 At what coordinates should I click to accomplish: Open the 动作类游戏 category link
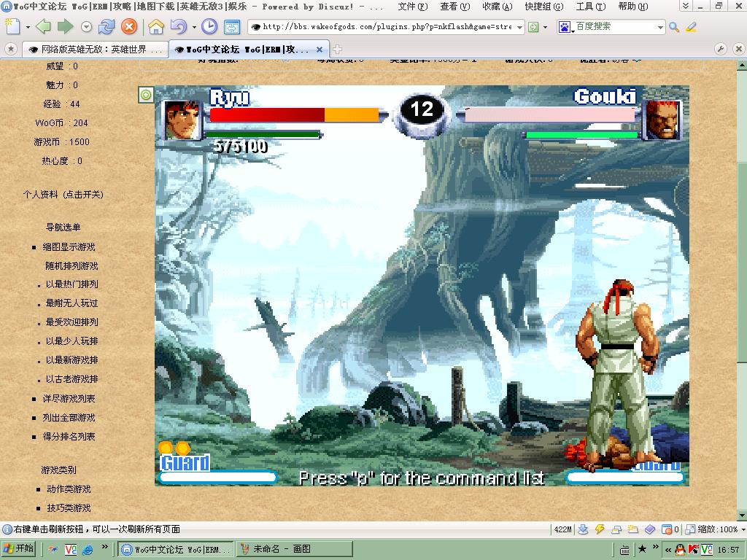[x=69, y=489]
